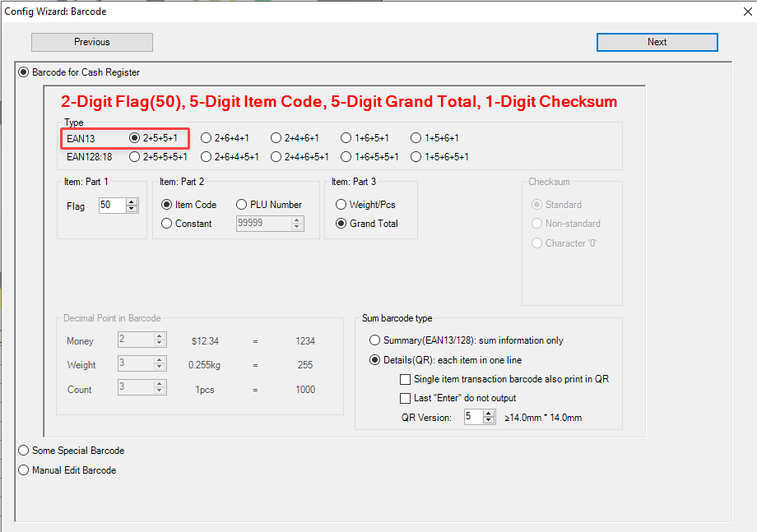Toggle Last "Enter" do not output
757x532 pixels.
click(x=458, y=398)
